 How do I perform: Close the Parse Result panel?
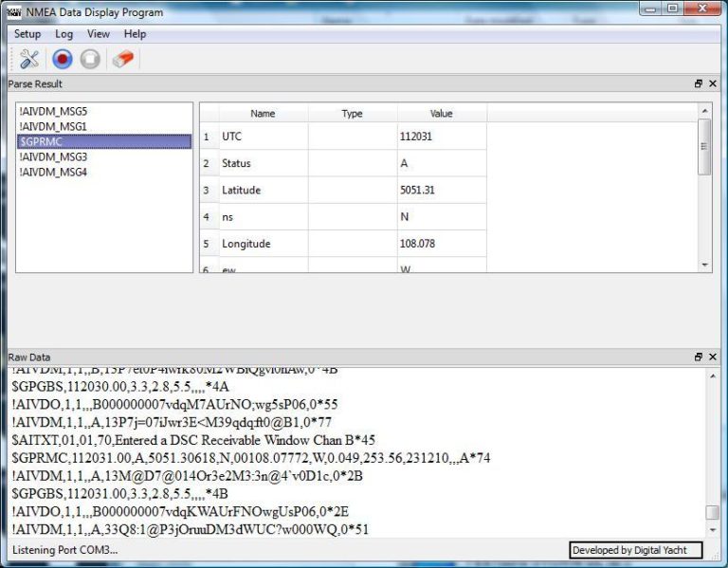713,84
